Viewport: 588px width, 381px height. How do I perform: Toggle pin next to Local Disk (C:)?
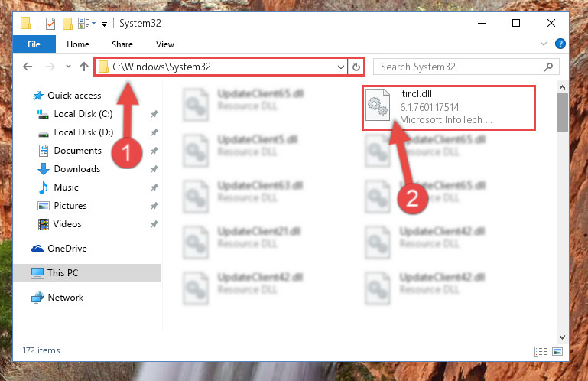154,114
